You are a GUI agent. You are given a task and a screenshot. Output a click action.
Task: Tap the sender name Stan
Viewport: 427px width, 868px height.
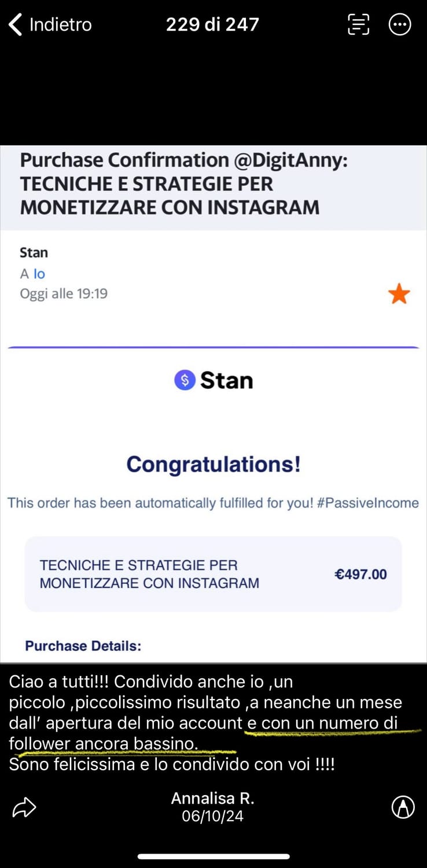[34, 252]
